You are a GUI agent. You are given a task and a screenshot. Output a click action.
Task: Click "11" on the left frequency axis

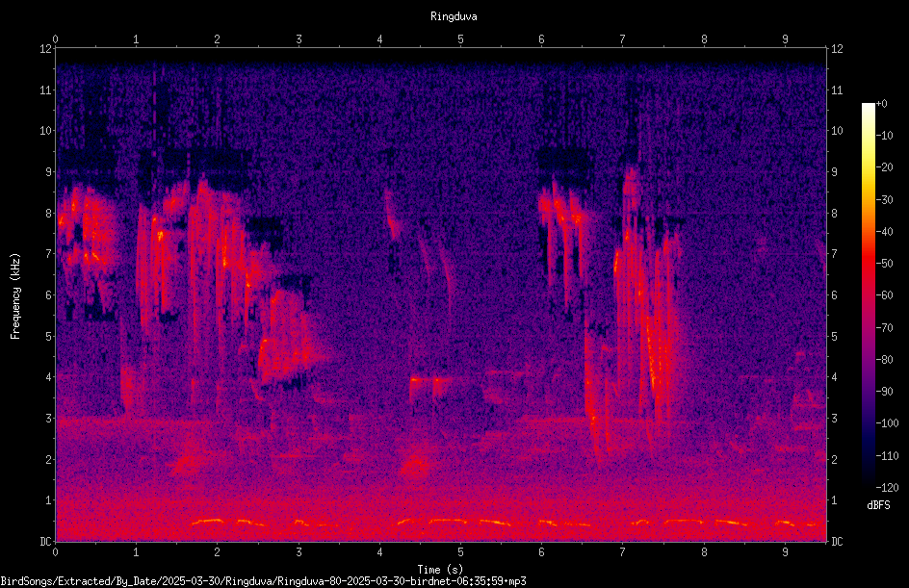[46, 89]
